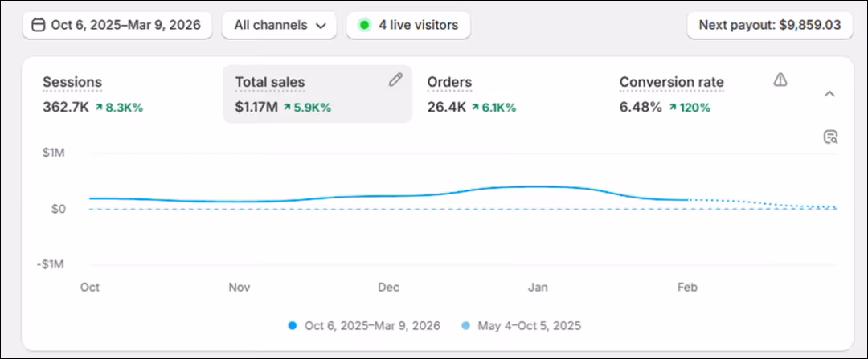This screenshot has width=868, height=359.
Task: Select the Orders metric tab
Action: tap(510, 94)
